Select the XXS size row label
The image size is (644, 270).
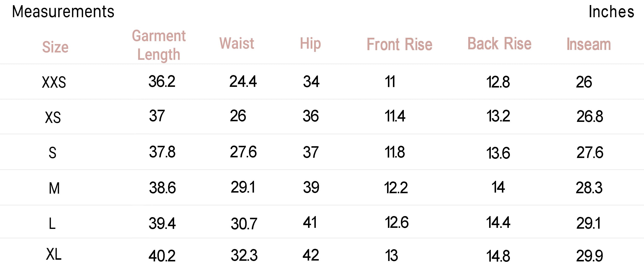[x=54, y=82]
